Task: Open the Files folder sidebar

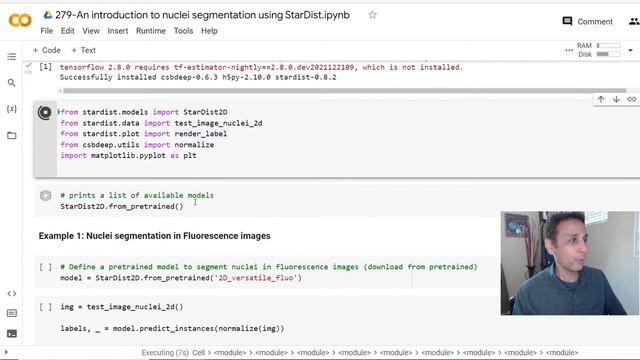Action: point(11,136)
